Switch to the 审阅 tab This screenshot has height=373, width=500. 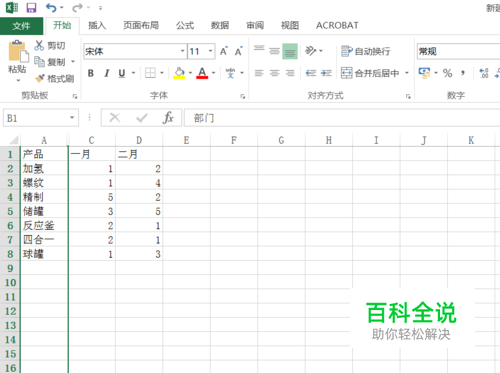pos(255,25)
